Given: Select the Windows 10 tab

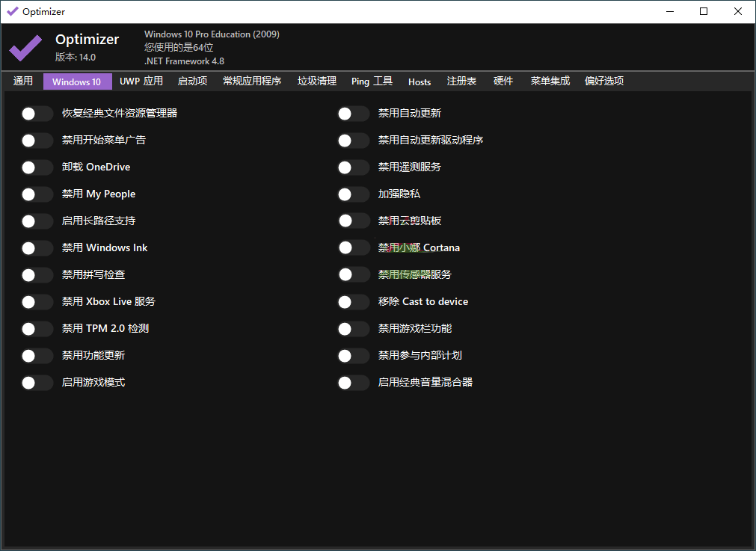Looking at the screenshot, I should pyautogui.click(x=77, y=81).
